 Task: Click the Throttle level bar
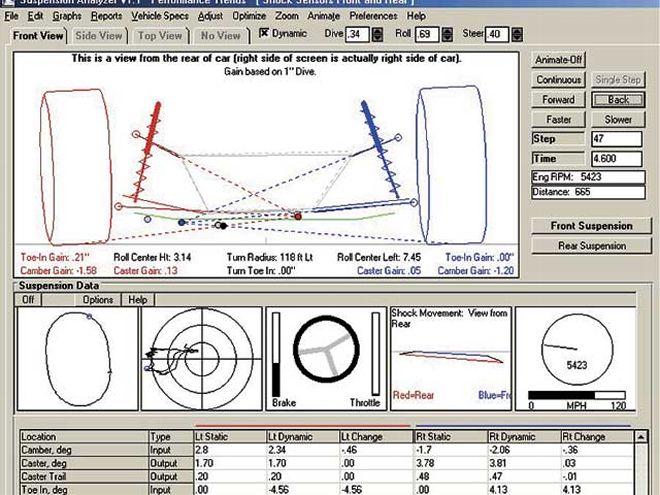coord(375,354)
